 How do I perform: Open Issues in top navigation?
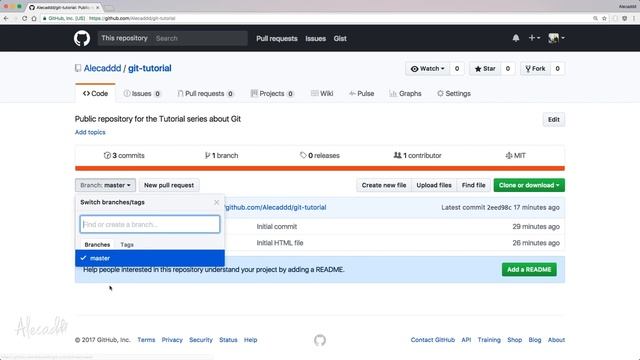pyautogui.click(x=316, y=38)
